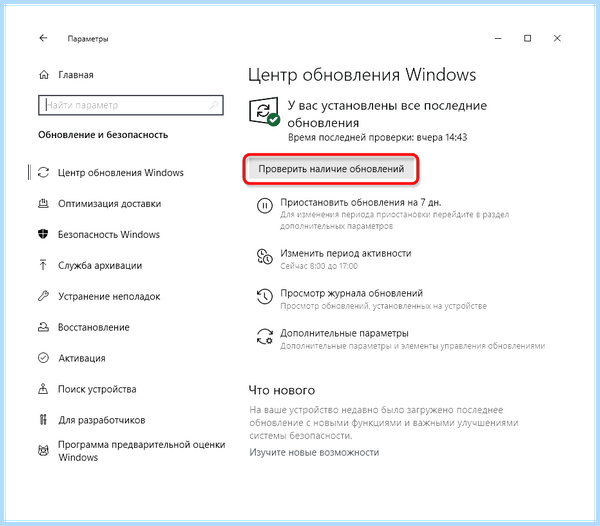Minimize the Параметры window
600x526 pixels.
coord(498,38)
